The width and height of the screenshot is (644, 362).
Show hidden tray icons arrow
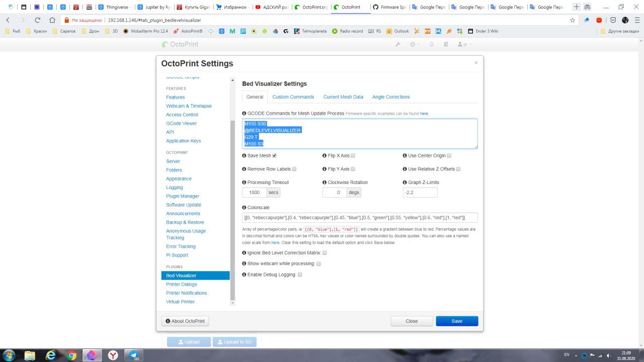(577, 355)
